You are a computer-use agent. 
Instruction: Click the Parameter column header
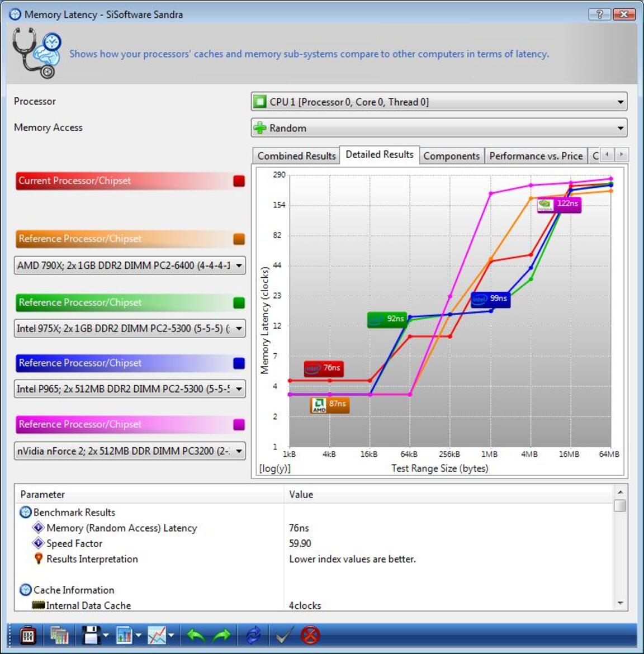point(149,494)
